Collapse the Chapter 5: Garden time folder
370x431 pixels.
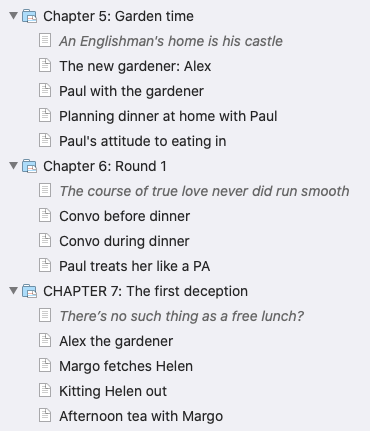point(13,16)
